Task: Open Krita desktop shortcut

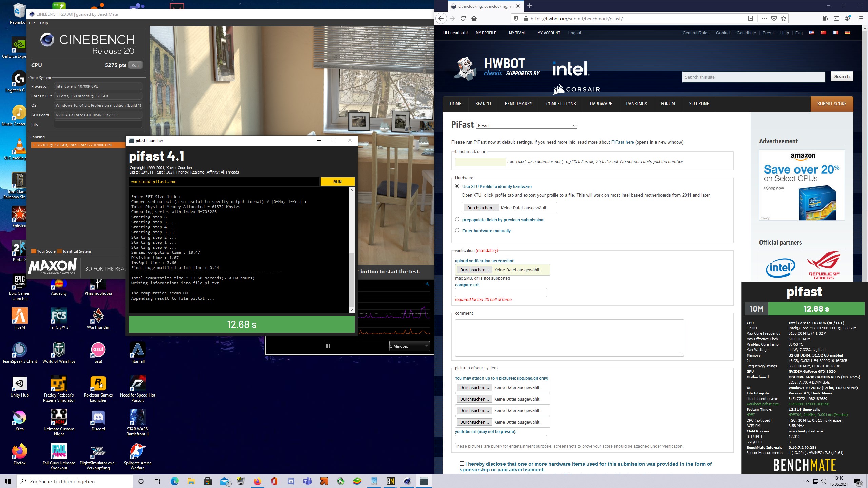Action: [x=20, y=420]
